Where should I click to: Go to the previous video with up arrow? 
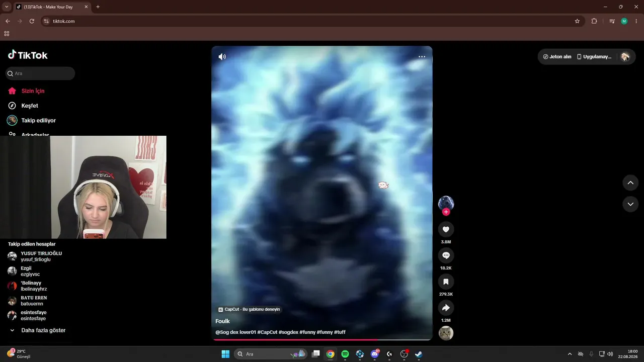coord(630,183)
